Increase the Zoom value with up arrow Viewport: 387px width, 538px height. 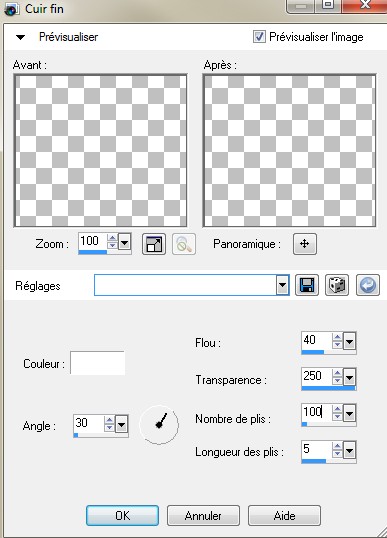point(112,238)
